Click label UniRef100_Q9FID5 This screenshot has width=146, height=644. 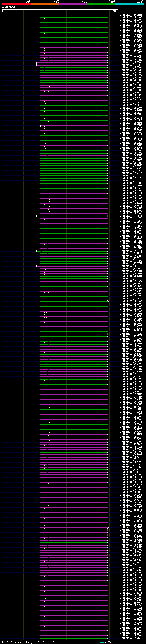coord(131,37)
